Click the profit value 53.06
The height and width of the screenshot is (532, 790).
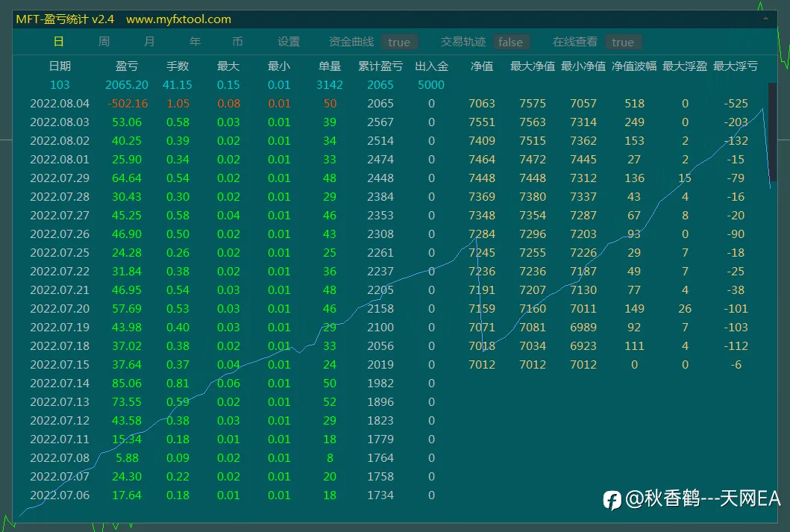tap(127, 122)
